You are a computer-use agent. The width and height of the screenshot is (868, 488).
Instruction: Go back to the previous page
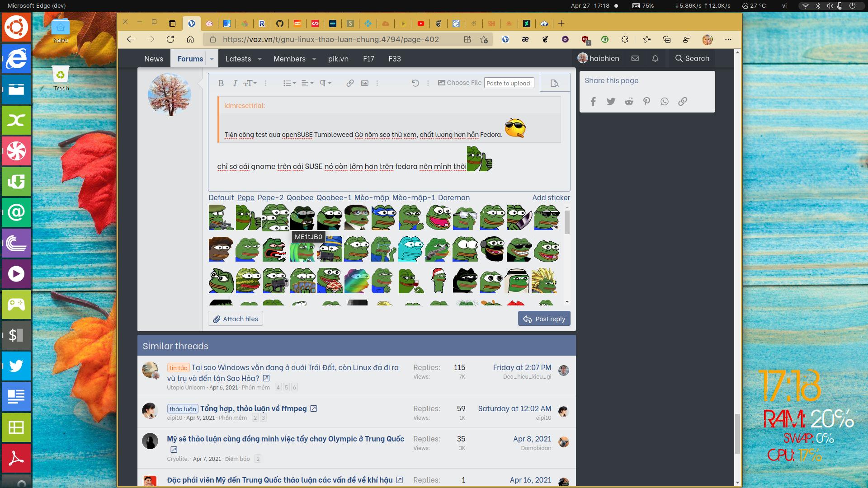tap(131, 39)
